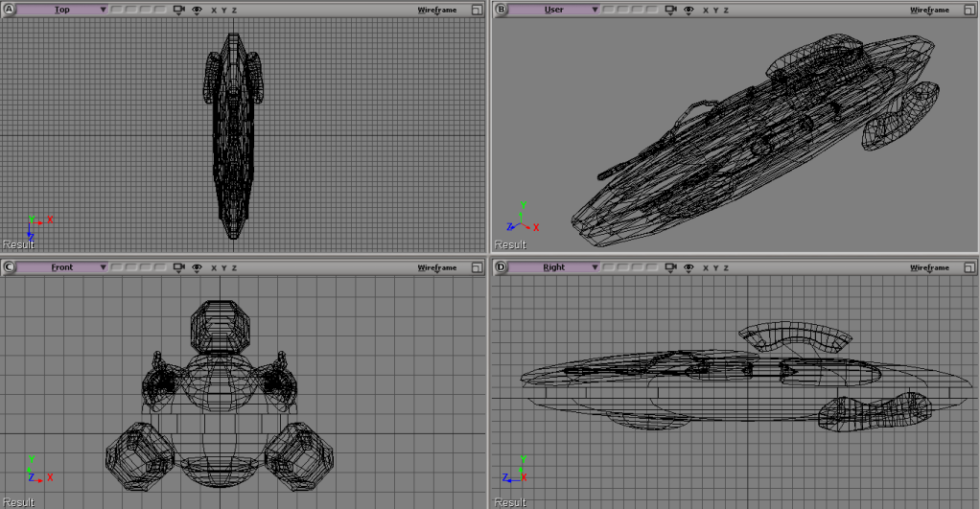Click the Y axis button in Top viewport
The width and height of the screenshot is (980, 509).
(x=224, y=11)
